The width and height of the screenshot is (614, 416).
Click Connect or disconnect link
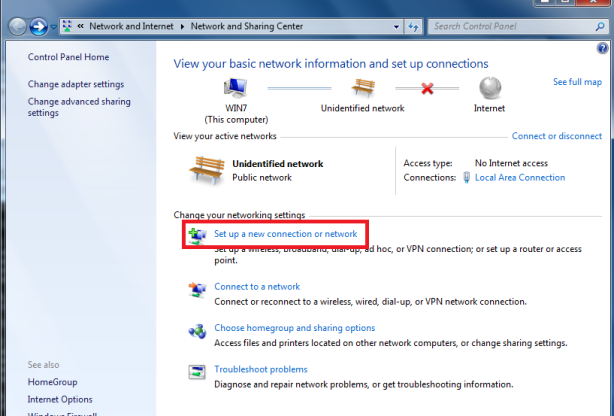tap(556, 136)
